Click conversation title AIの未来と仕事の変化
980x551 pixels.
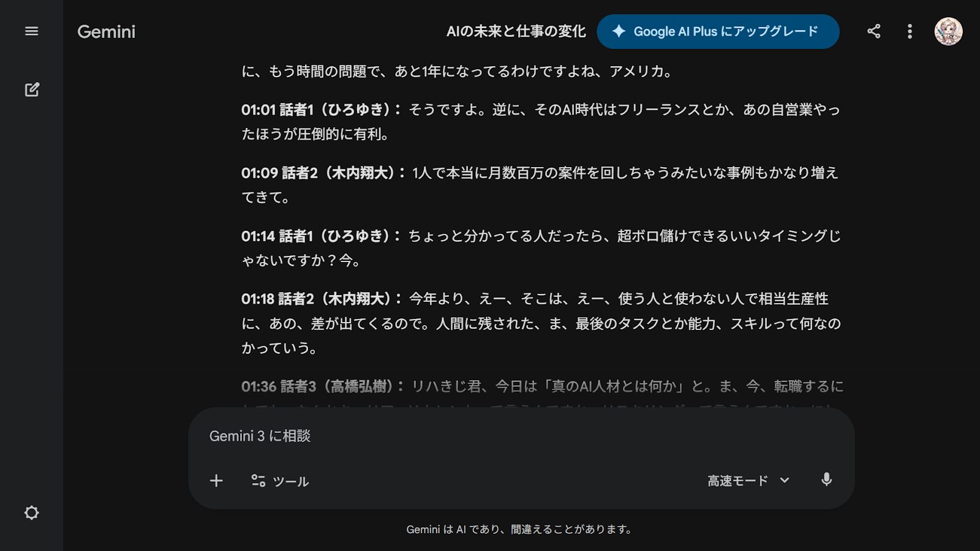point(516,31)
